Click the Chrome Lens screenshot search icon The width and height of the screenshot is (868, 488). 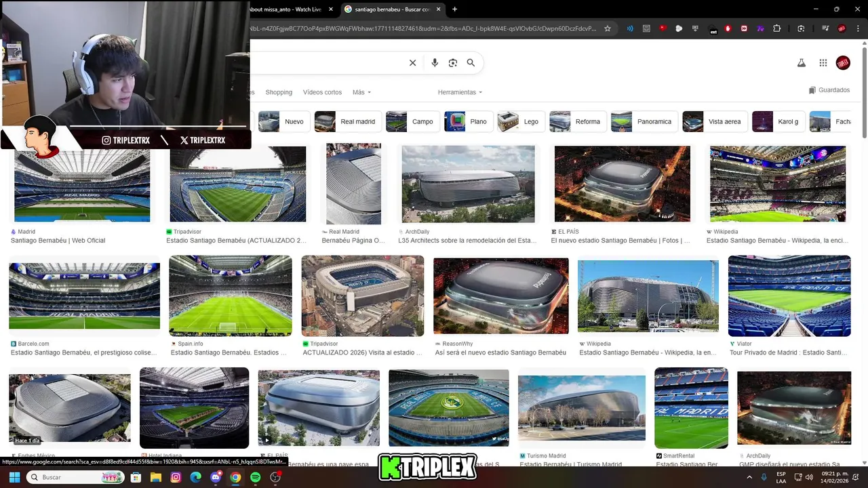pos(801,28)
